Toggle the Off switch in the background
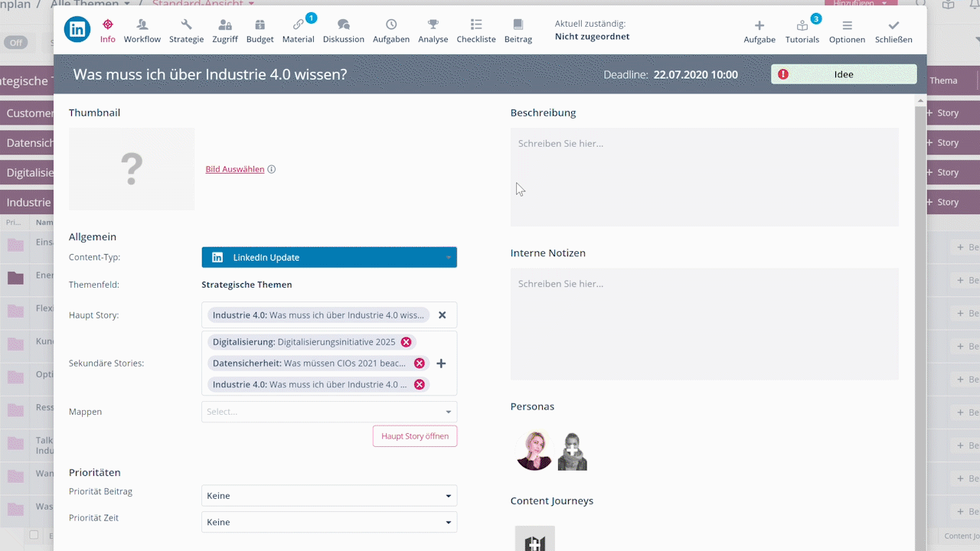Viewport: 980px width, 551px height. (x=15, y=43)
